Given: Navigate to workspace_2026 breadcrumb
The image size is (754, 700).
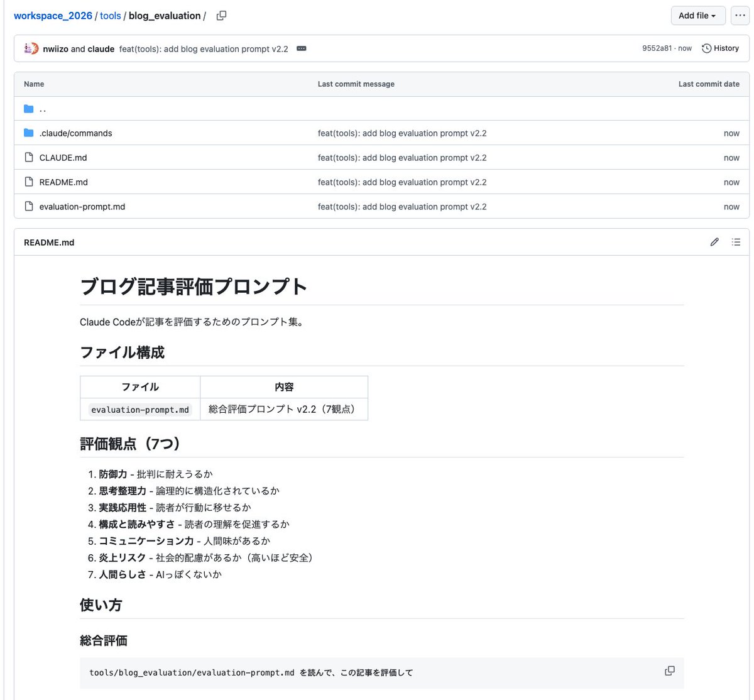Looking at the screenshot, I should (x=53, y=15).
